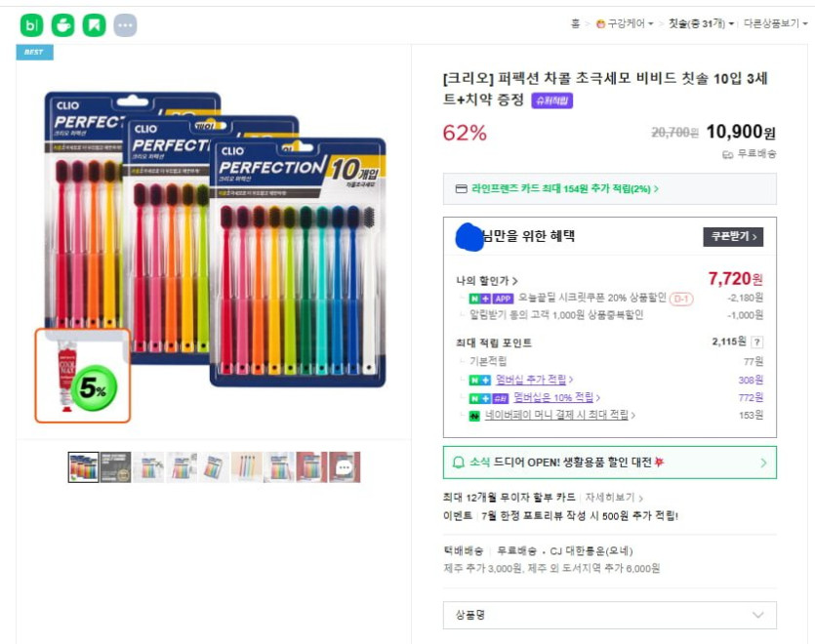Click the green bookmark share icon
Image resolution: width=815 pixels, height=644 pixels.
(x=94, y=25)
